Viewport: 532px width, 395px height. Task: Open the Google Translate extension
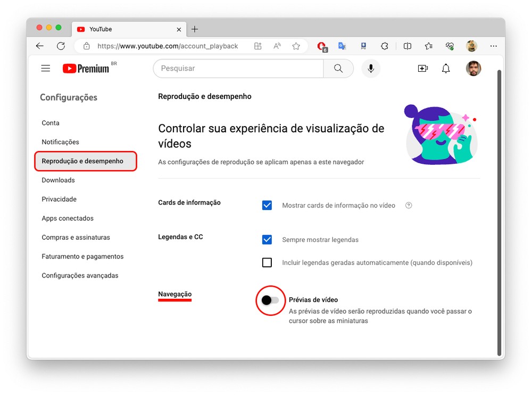pyautogui.click(x=342, y=46)
